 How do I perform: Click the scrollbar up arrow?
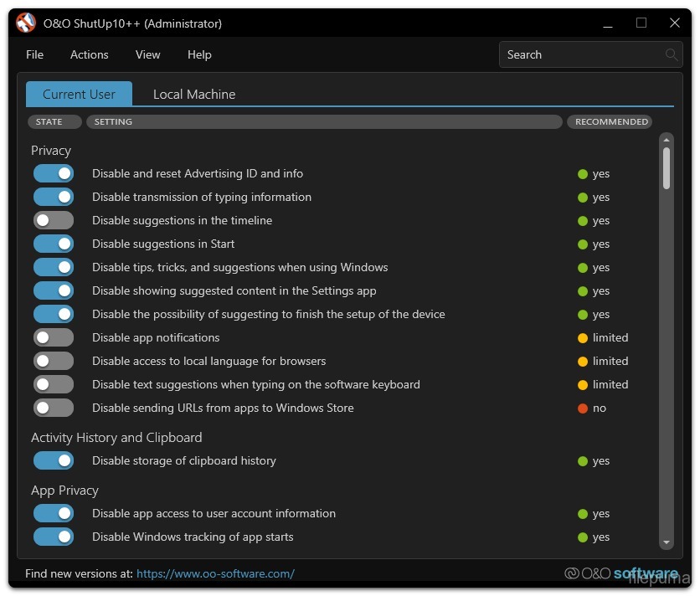[667, 140]
